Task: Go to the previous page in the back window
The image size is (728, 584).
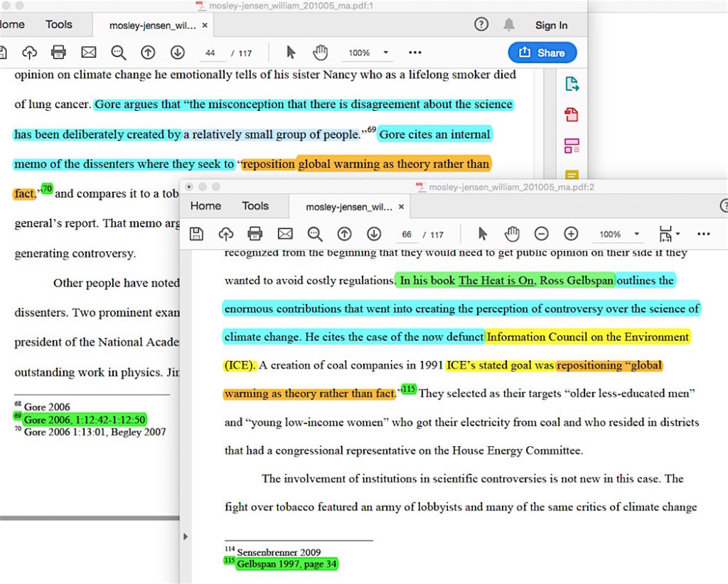Action: [148, 53]
